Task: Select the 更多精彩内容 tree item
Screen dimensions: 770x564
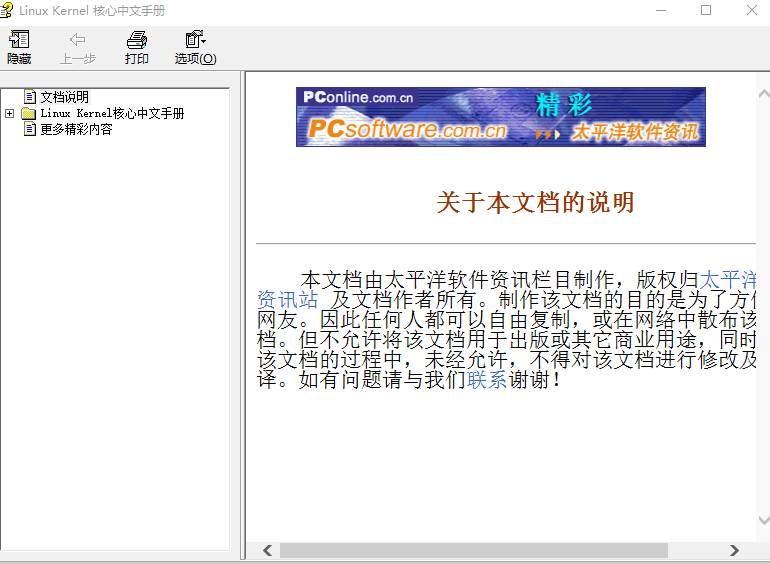Action: coord(76,129)
